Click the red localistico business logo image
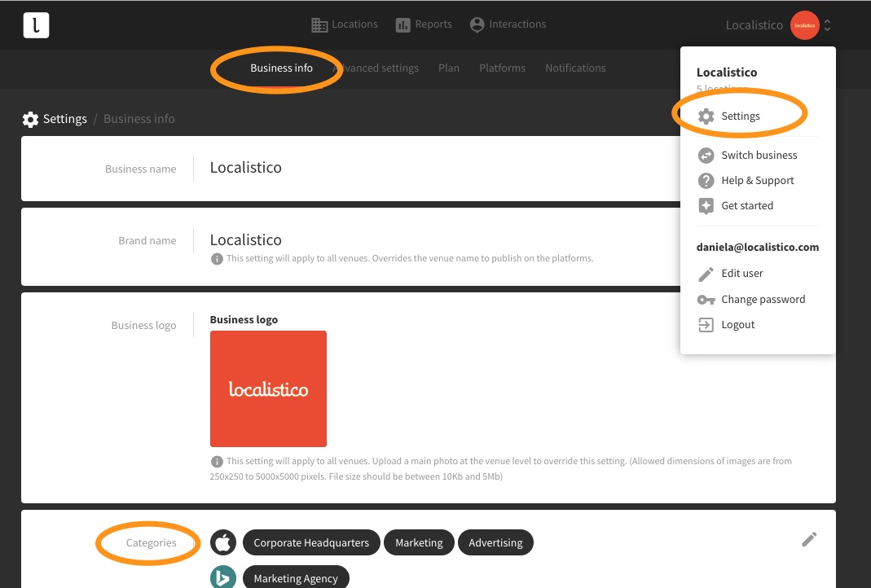 click(x=268, y=388)
